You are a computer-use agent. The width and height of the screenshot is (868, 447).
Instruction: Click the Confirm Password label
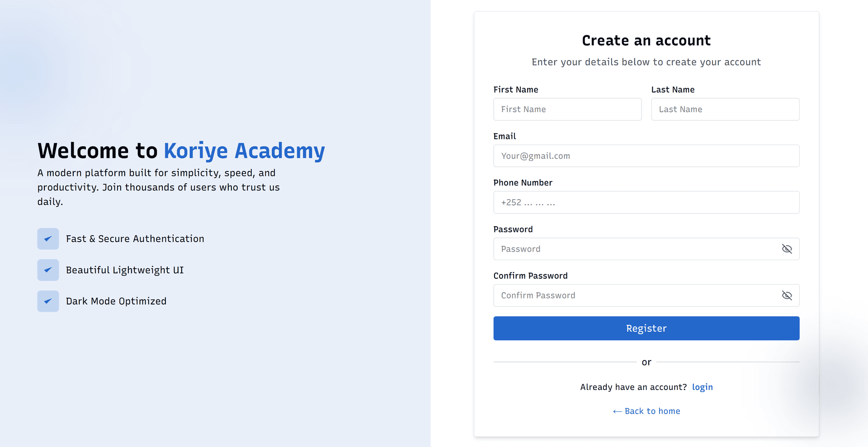tap(530, 276)
